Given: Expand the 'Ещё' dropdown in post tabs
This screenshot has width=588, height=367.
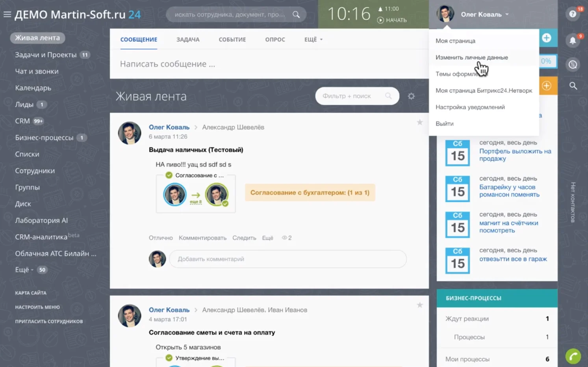Looking at the screenshot, I should 313,39.
